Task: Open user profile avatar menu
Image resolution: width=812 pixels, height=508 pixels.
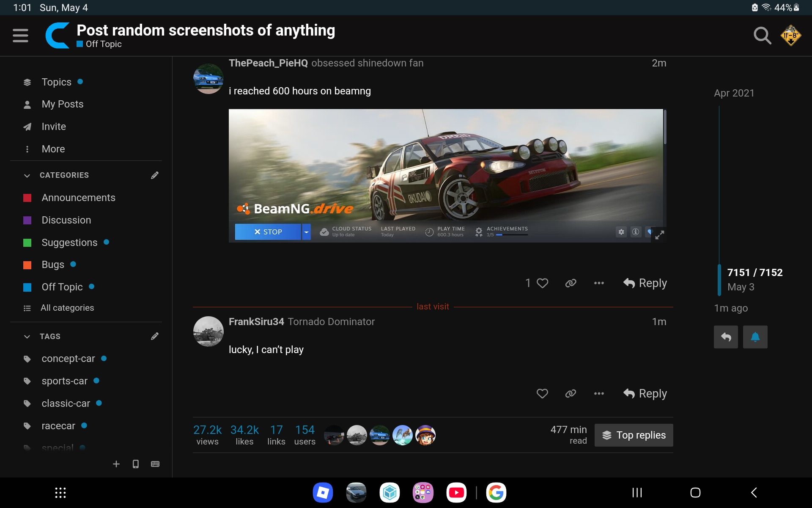Action: [x=790, y=36]
